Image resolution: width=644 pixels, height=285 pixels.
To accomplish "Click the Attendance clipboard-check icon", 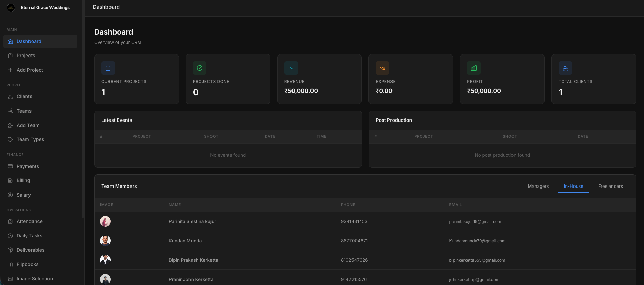I will [10, 221].
